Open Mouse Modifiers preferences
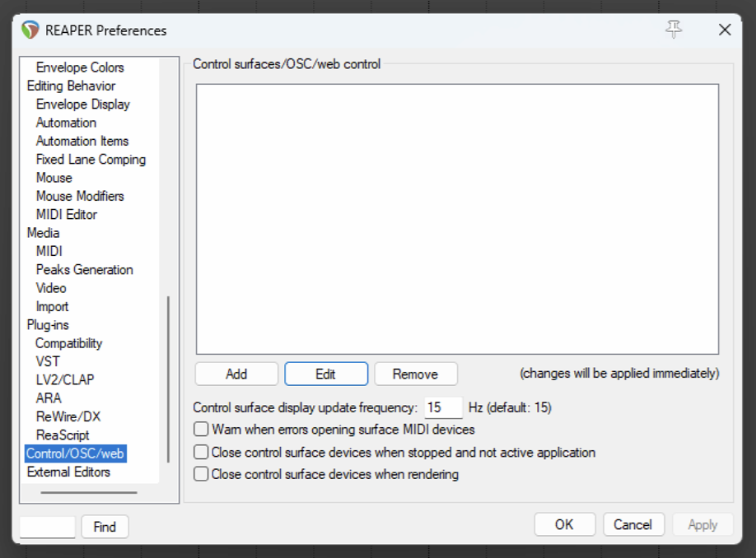This screenshot has width=756, height=558. (80, 196)
